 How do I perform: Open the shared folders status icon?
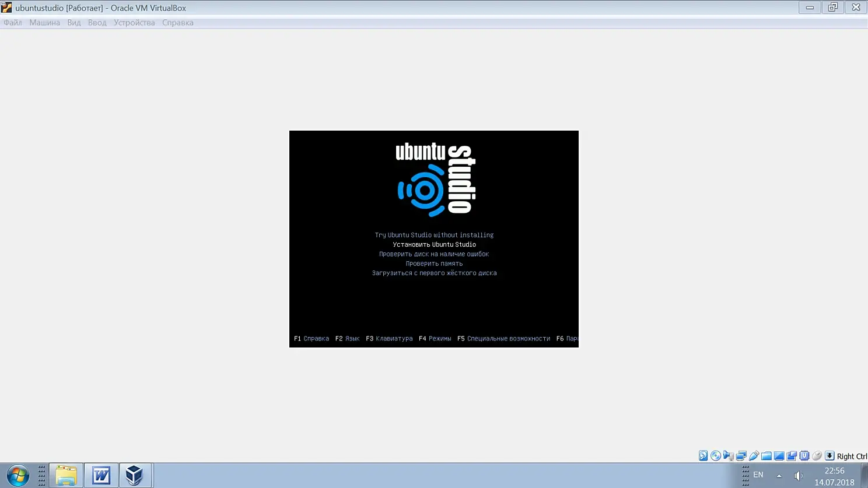tap(766, 456)
